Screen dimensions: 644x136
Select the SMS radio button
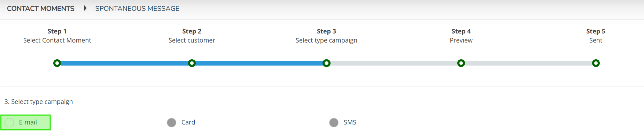334,122
